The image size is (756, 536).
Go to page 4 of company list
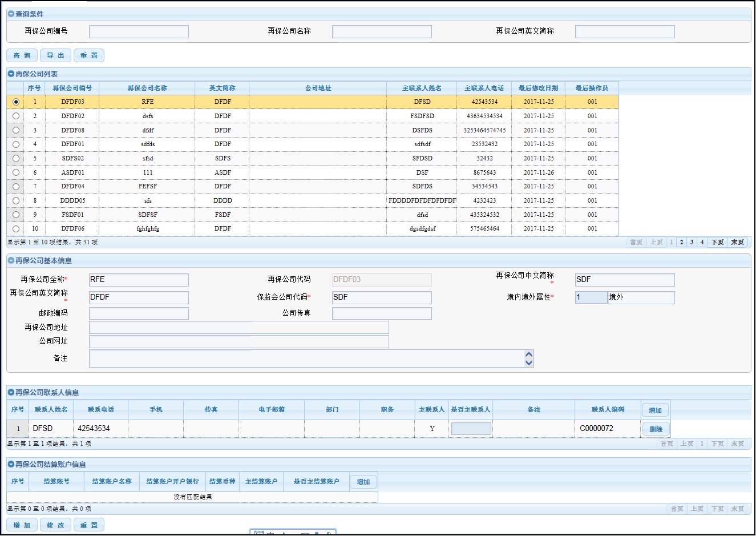pos(702,243)
